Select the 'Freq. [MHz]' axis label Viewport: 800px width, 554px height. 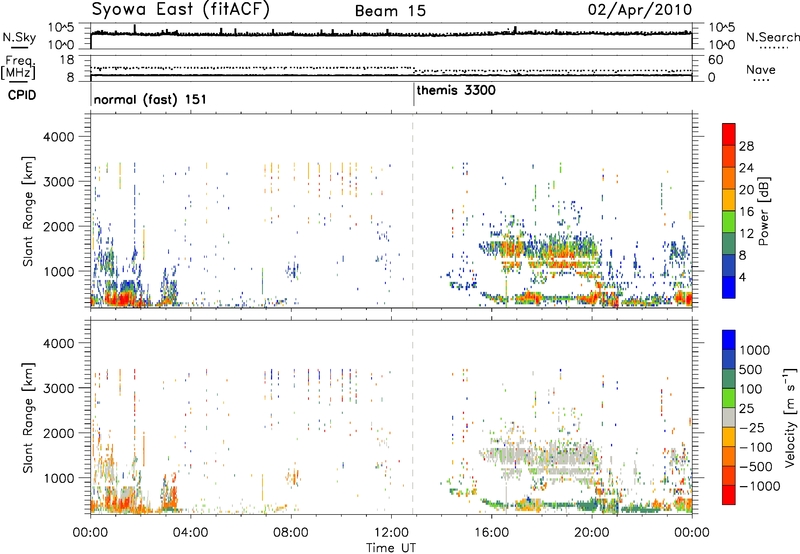point(18,67)
